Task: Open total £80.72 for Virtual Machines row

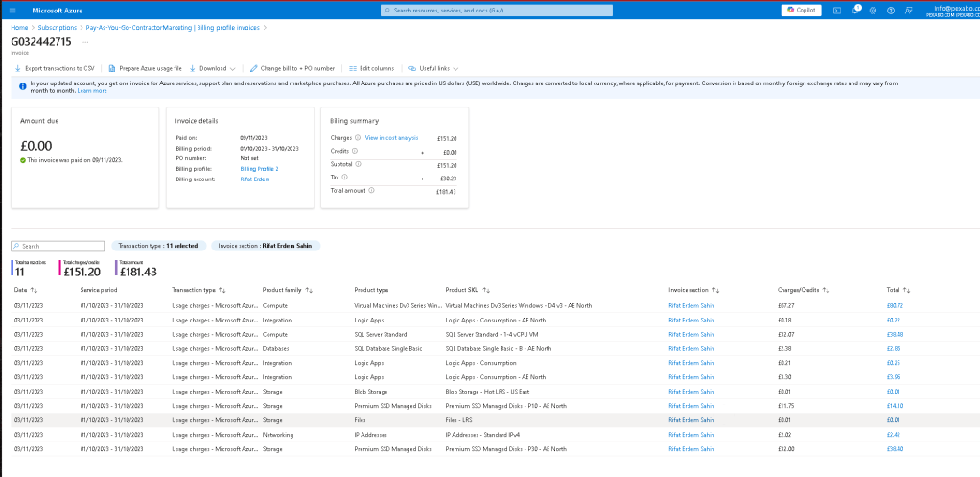Action: point(895,306)
